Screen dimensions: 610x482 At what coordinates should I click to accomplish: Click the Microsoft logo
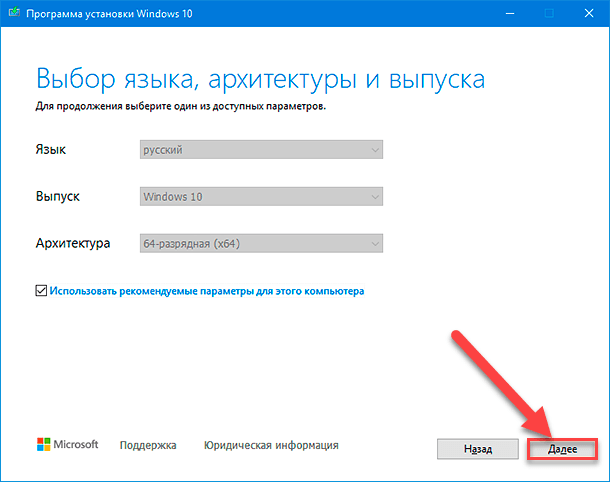pos(68,444)
